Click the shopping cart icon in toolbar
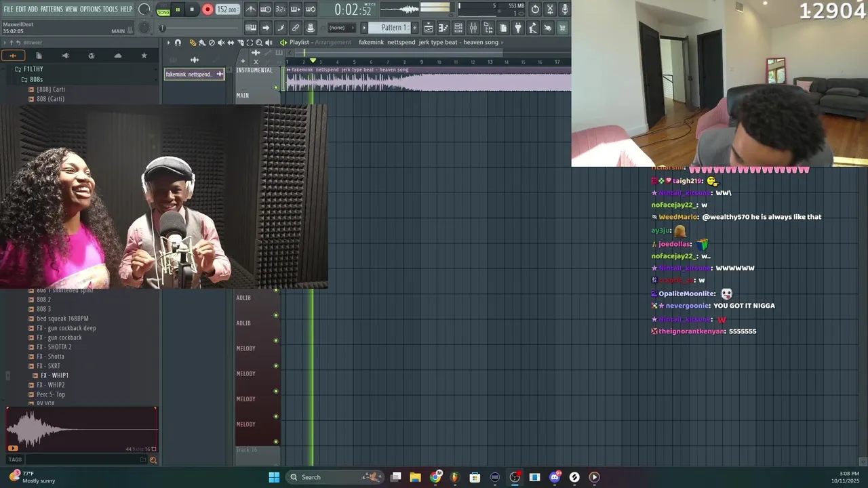 click(562, 28)
